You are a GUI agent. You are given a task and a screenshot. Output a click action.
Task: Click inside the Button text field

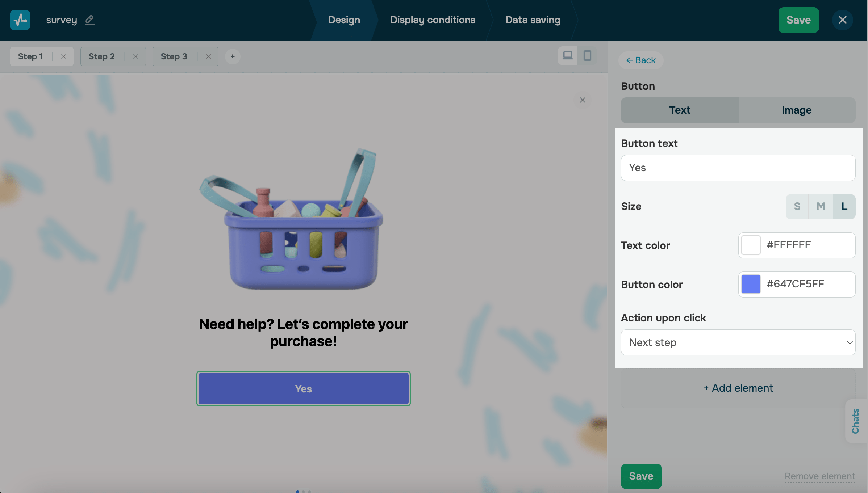point(738,168)
